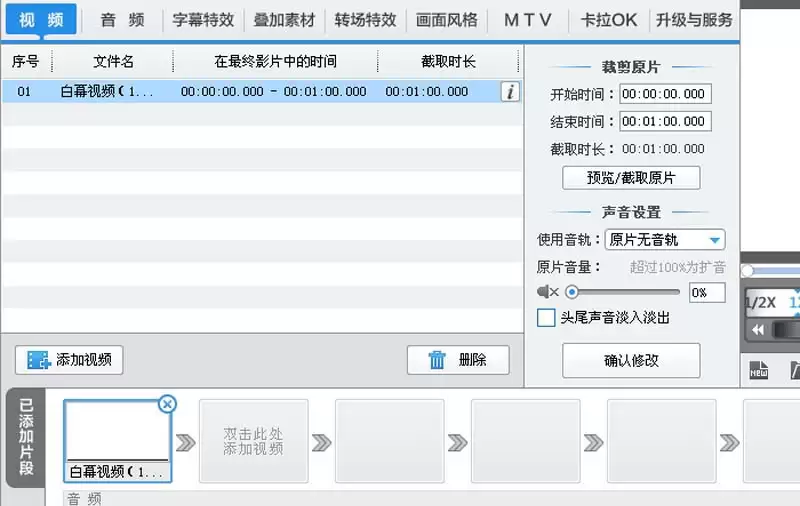Open the info icon for 白幕视频 row
The image size is (800, 506).
tap(510, 92)
